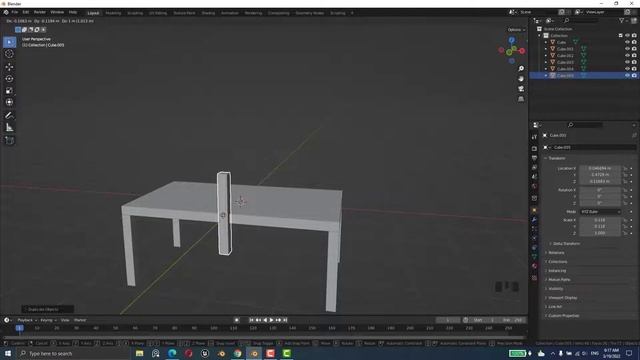Open the Modifiers properties tab
This screenshot has height=360, width=640.
coord(534,220)
